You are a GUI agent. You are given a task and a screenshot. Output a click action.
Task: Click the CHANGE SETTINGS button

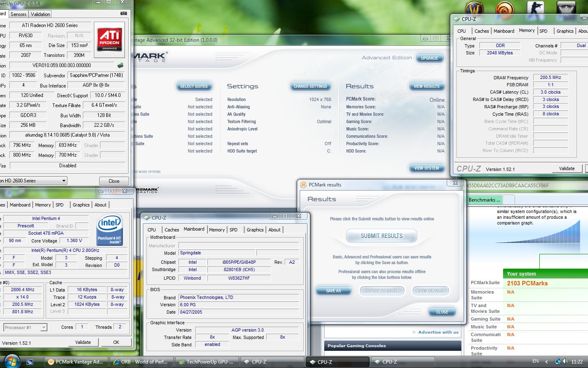[310, 86]
